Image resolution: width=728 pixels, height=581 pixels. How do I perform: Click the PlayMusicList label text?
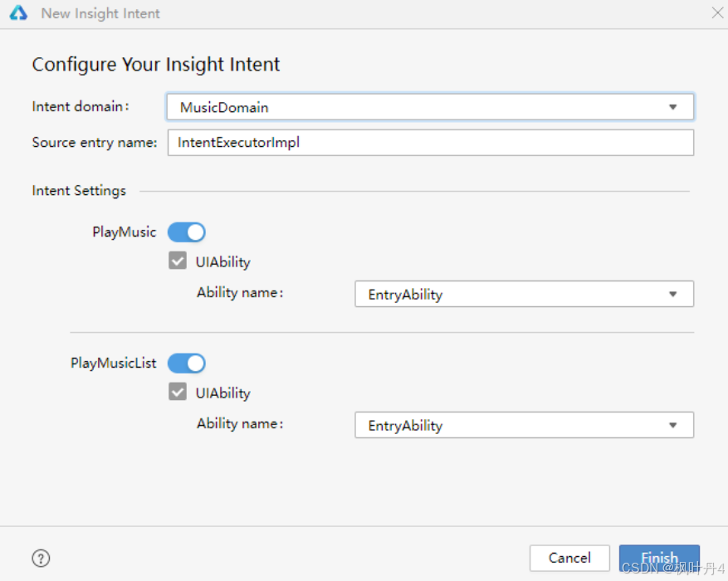114,364
